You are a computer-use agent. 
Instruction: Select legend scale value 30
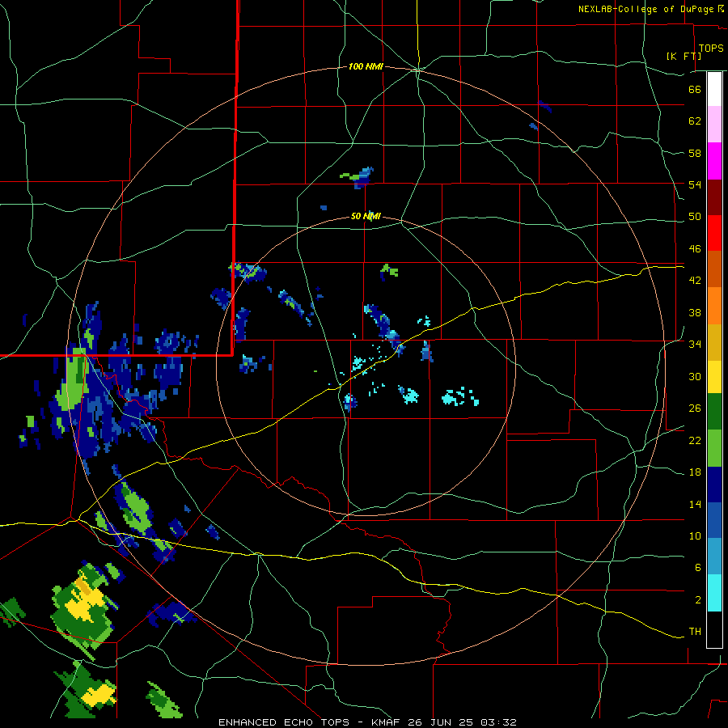pos(695,376)
